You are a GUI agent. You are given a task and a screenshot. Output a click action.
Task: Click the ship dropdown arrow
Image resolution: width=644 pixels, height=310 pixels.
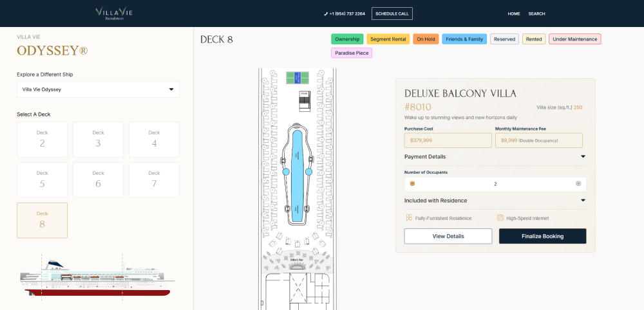click(171, 89)
